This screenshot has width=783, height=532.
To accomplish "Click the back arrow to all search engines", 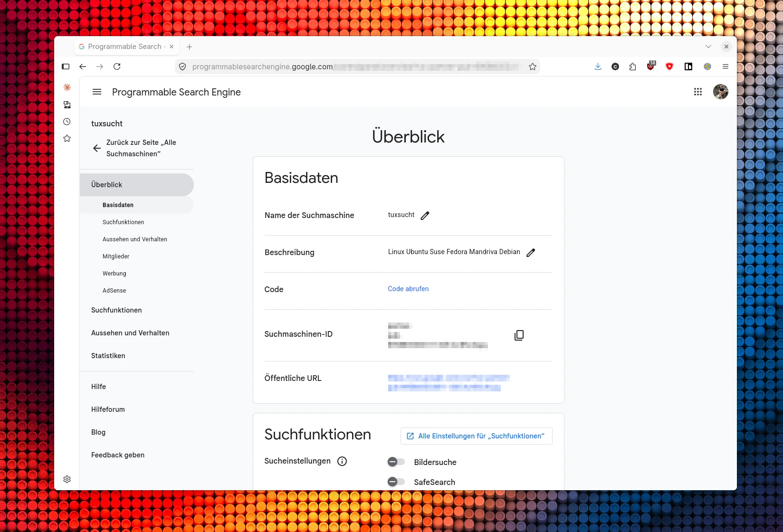I will (97, 148).
